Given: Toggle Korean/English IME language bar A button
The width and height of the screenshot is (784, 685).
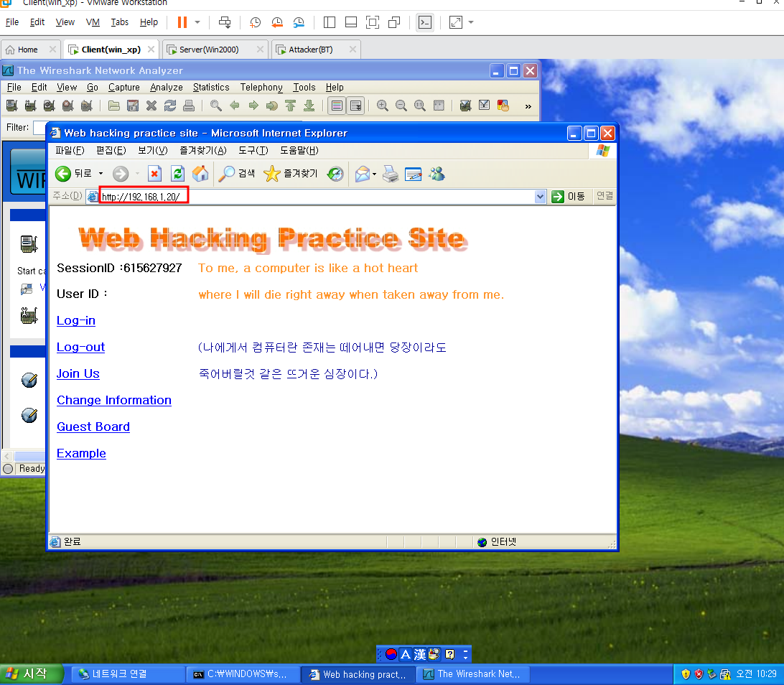Looking at the screenshot, I should coord(406,654).
